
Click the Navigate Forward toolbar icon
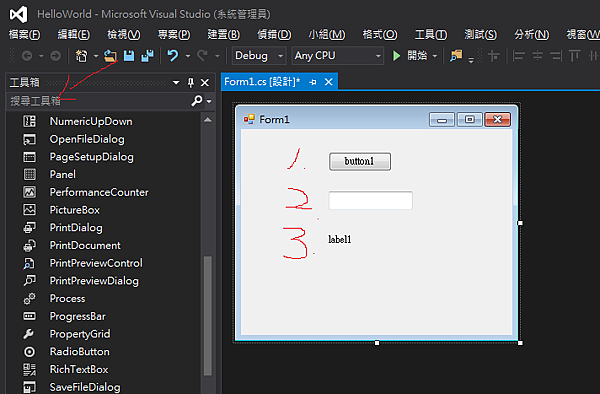pos(55,56)
